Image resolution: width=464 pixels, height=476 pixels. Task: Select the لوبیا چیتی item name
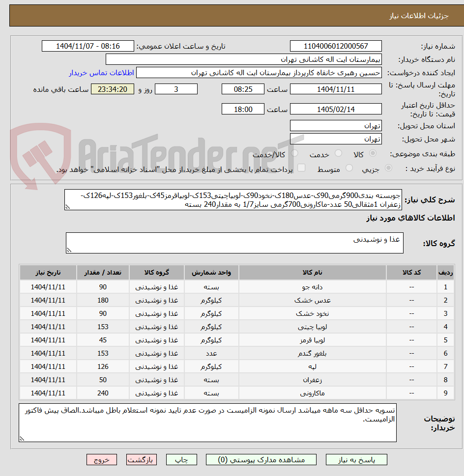pos(313,327)
